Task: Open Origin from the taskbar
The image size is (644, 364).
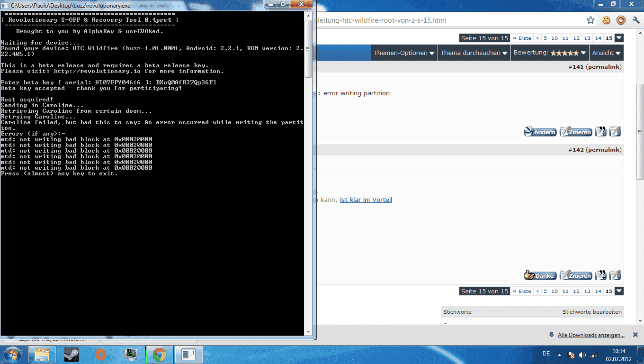Action: 100,354
